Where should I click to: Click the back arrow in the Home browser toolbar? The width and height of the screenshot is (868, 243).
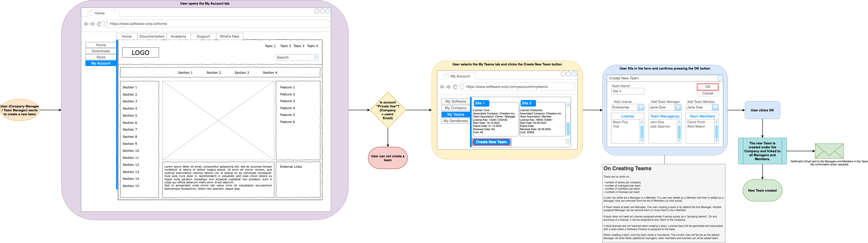tap(86, 24)
